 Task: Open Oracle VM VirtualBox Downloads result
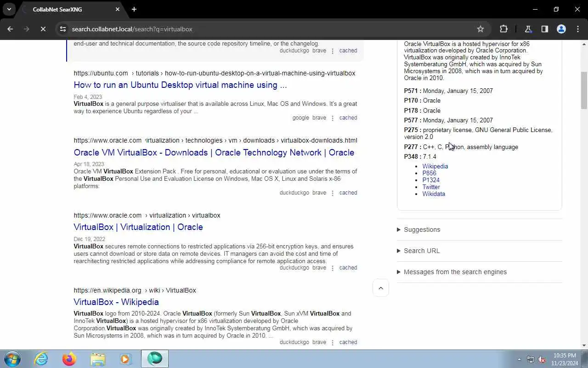(214, 152)
